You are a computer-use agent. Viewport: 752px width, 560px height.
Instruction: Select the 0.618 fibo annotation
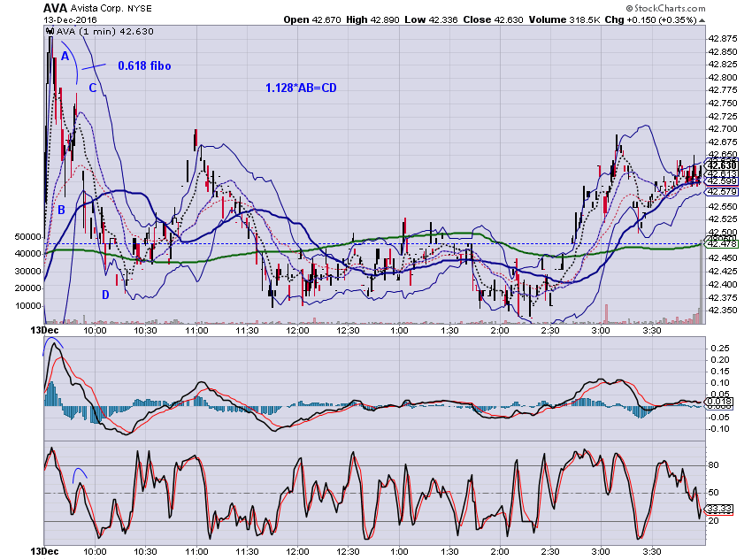[x=144, y=65]
